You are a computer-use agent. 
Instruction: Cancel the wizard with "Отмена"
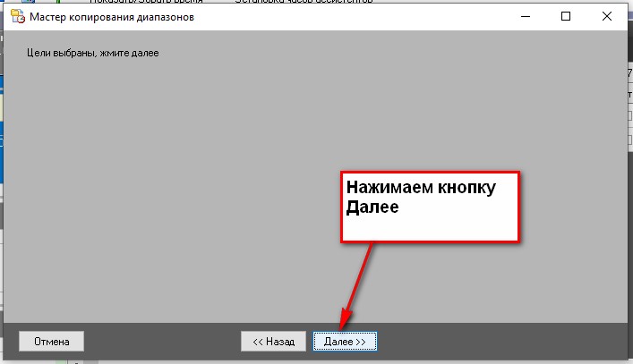[51, 341]
